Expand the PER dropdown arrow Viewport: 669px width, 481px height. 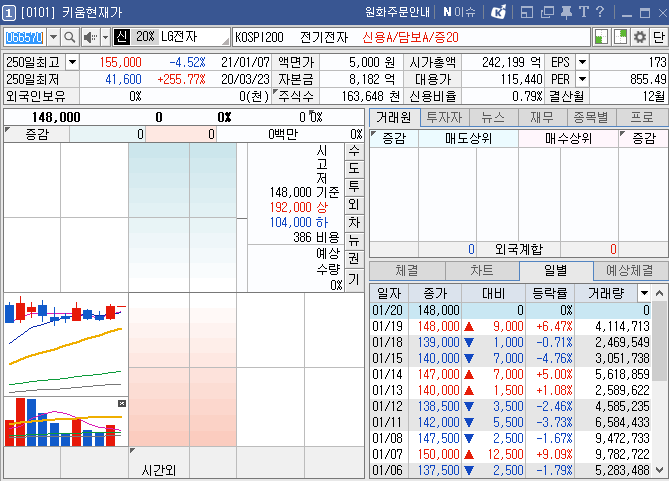582,79
